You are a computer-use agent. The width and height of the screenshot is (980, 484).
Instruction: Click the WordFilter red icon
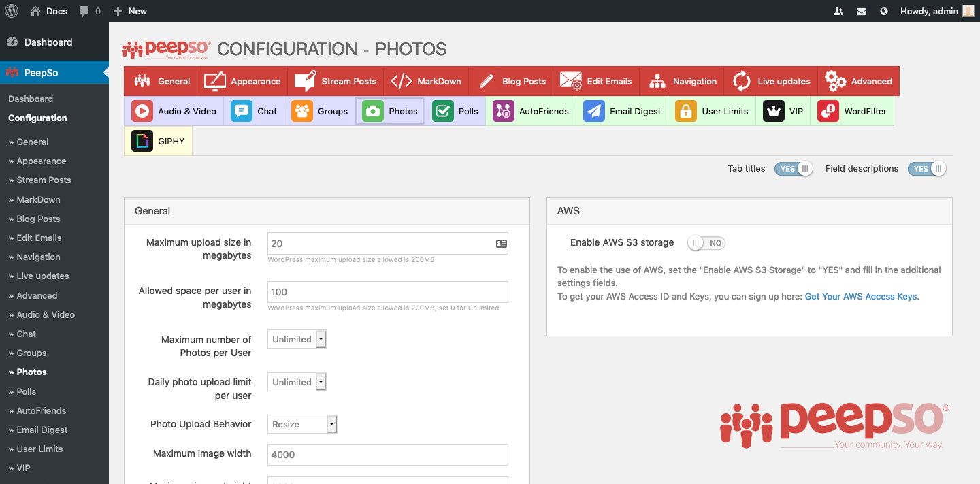click(x=828, y=111)
